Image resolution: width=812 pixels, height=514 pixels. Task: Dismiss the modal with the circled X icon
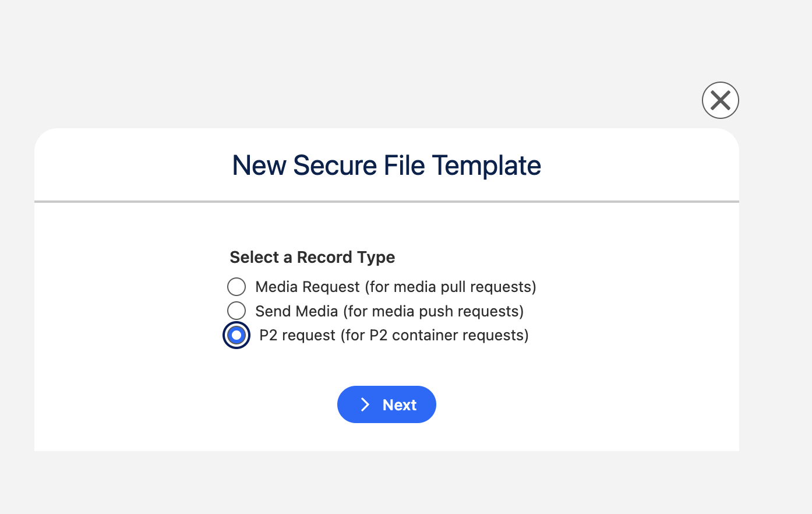point(721,100)
